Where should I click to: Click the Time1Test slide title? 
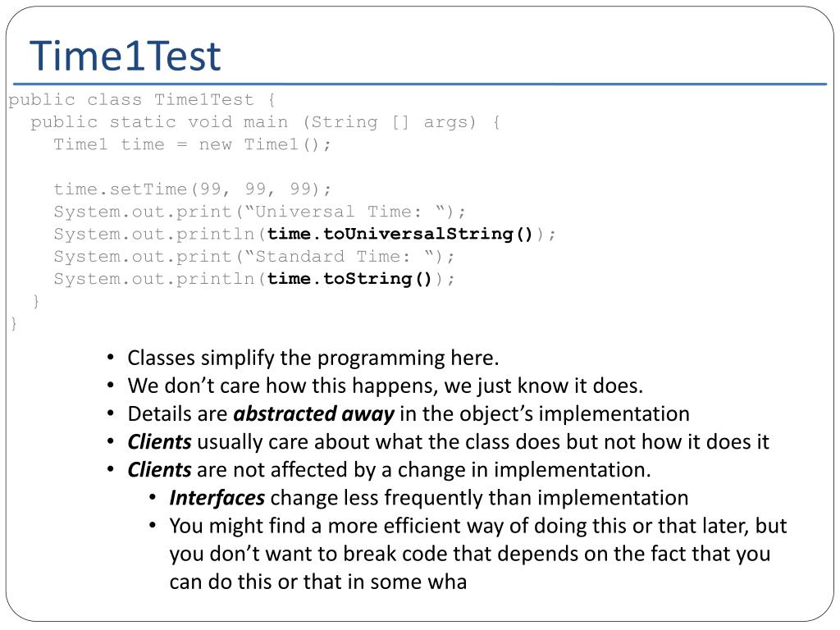tap(125, 56)
